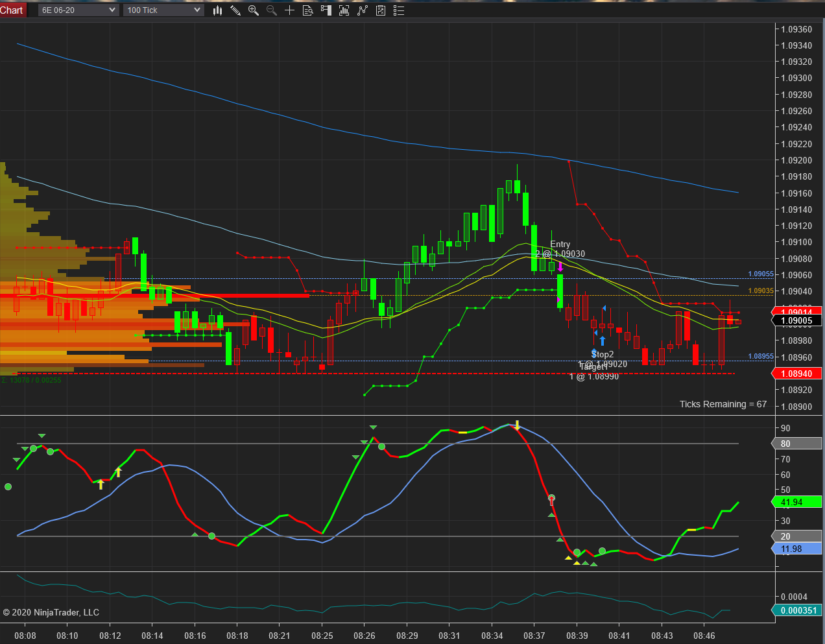Click the 08:37 time axis label
This screenshot has width=825, height=644.
(534, 636)
